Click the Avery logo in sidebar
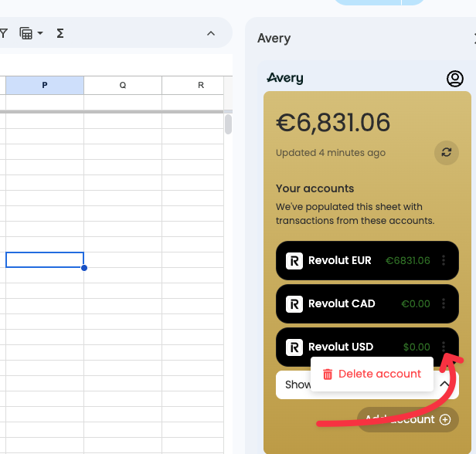The image size is (476, 454). (x=285, y=78)
